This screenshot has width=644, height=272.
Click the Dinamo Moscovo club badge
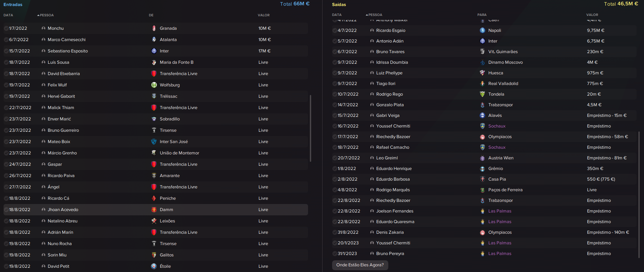coord(482,62)
